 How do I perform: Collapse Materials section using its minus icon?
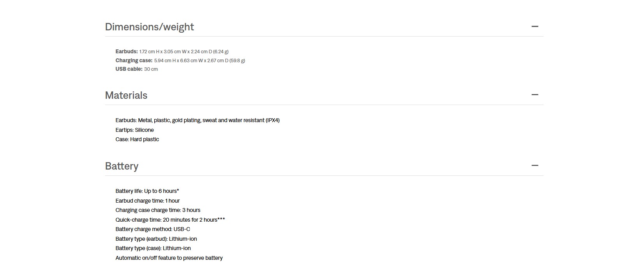pyautogui.click(x=535, y=94)
